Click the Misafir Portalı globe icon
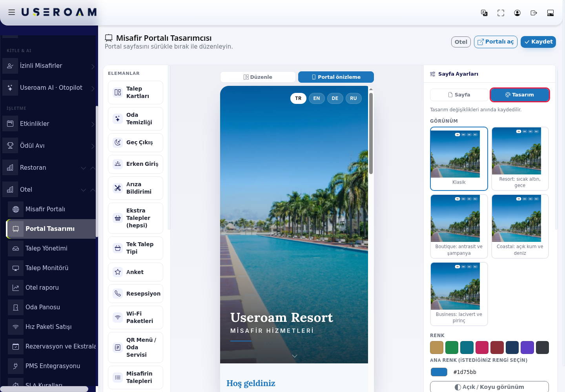The width and height of the screenshot is (565, 392). [16, 209]
